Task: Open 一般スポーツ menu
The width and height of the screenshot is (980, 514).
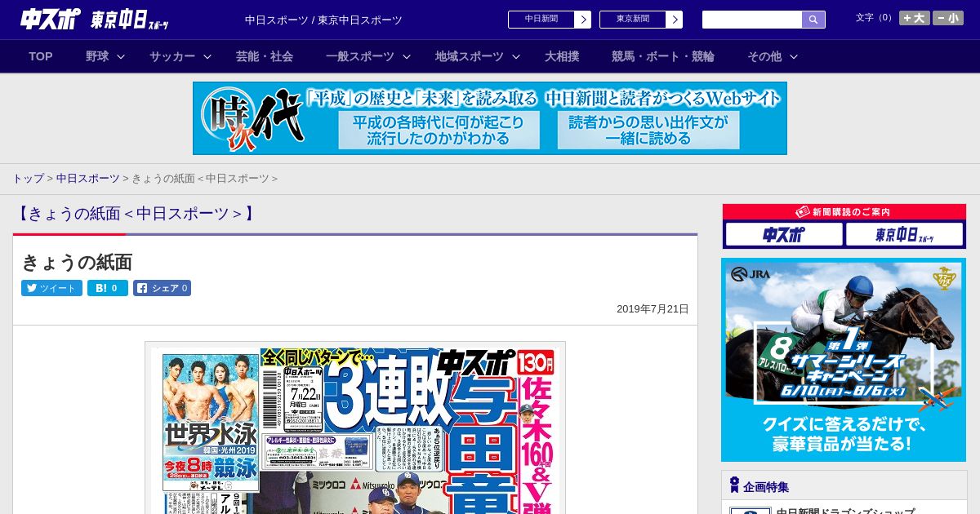Action: (x=360, y=56)
